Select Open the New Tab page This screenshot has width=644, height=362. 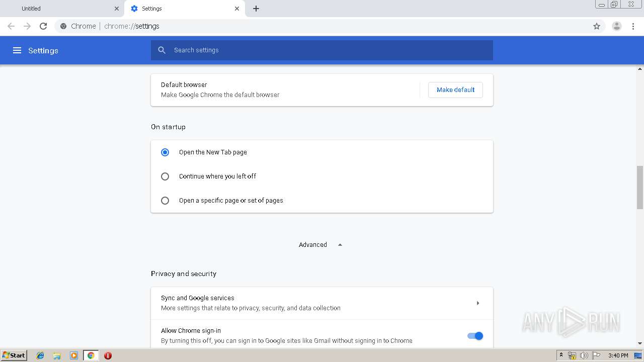tap(165, 152)
